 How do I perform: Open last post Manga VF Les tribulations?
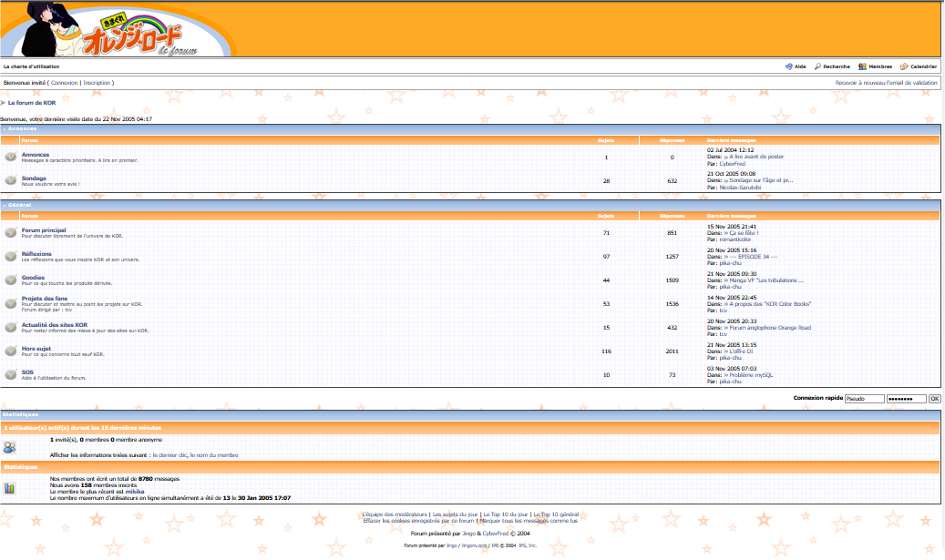pyautogui.click(x=766, y=280)
